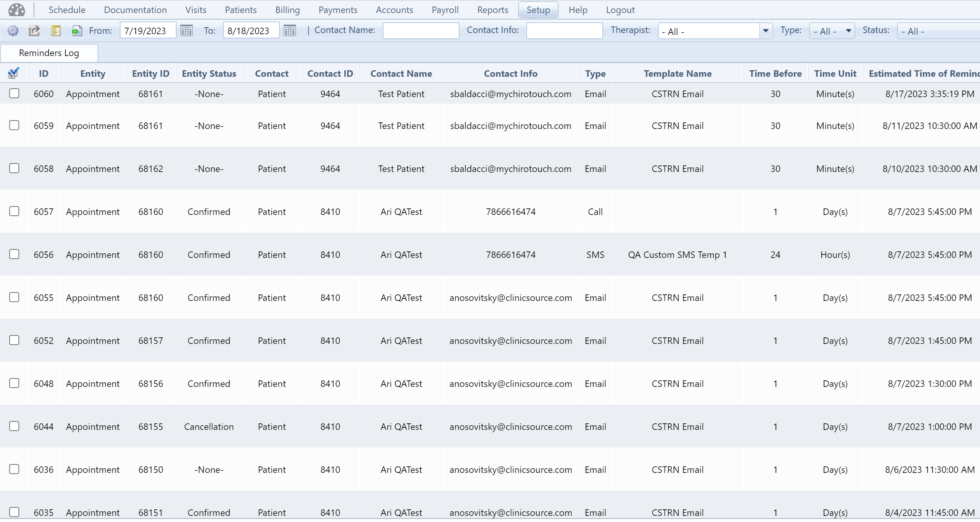Check the box for reminder 6056

click(14, 254)
